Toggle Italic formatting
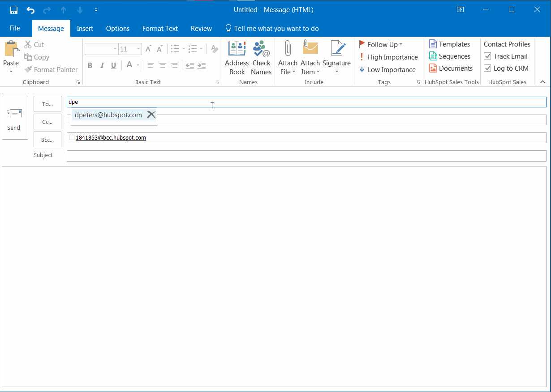Image resolution: width=551 pixels, height=392 pixels. coord(102,65)
